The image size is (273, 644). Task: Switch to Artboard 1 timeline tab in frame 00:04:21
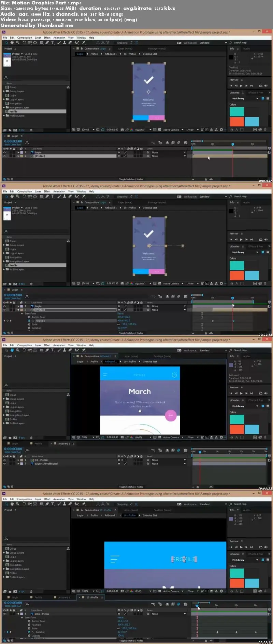(64, 444)
